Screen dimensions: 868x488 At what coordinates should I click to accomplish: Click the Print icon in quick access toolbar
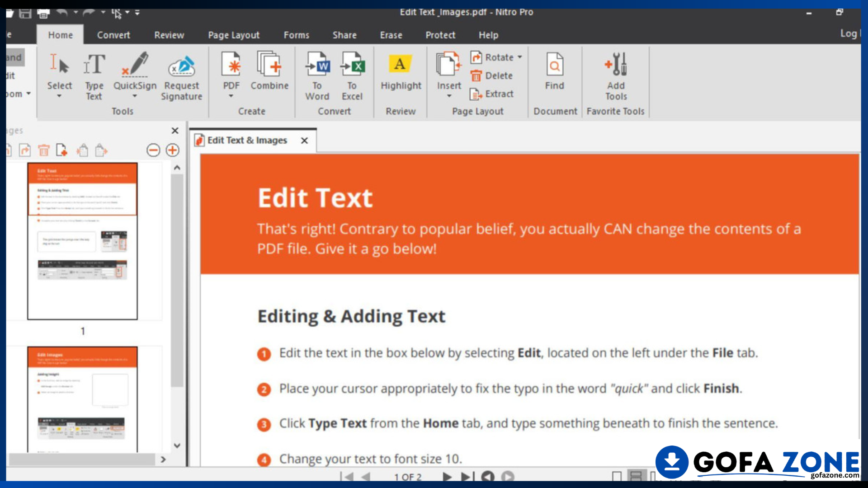43,13
